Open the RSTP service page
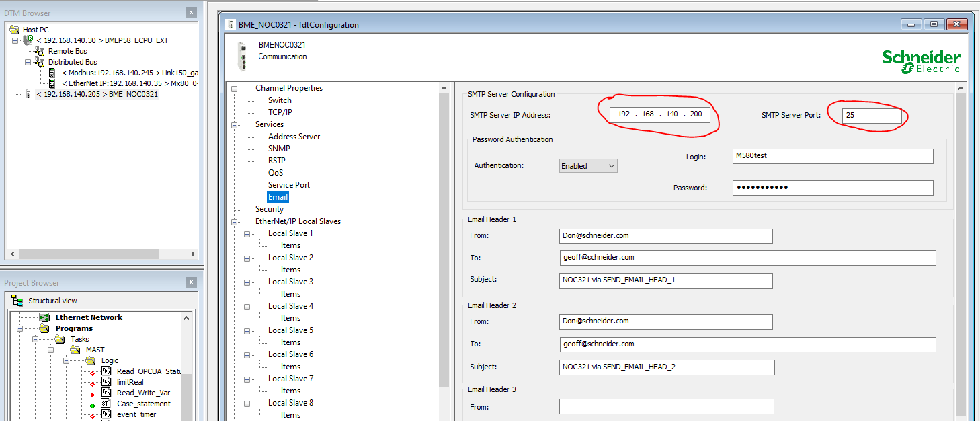980x421 pixels. click(277, 161)
